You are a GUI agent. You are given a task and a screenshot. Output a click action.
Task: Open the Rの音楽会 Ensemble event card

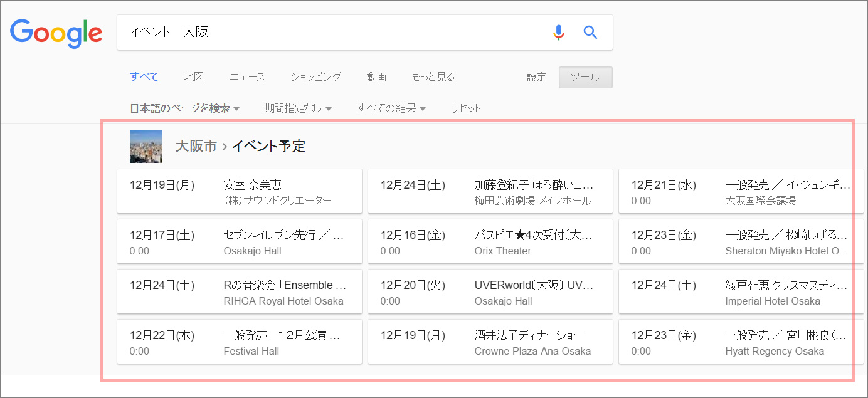[x=240, y=291]
